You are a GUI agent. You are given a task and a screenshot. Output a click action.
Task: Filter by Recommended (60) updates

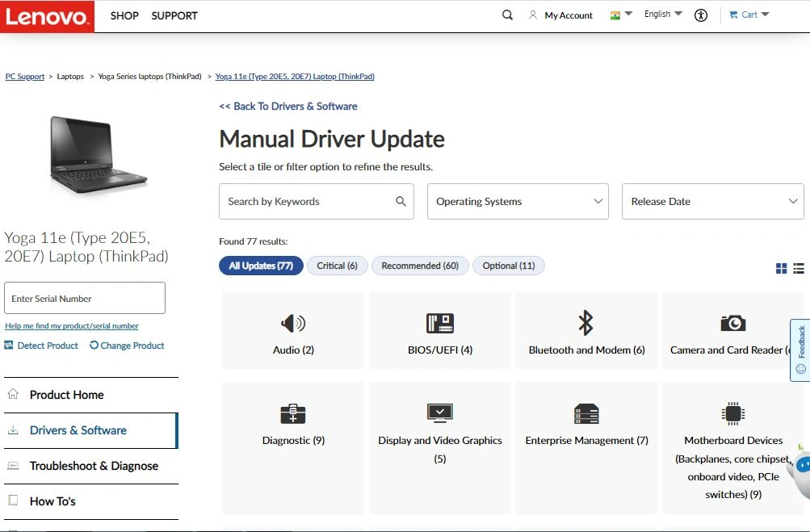point(420,266)
